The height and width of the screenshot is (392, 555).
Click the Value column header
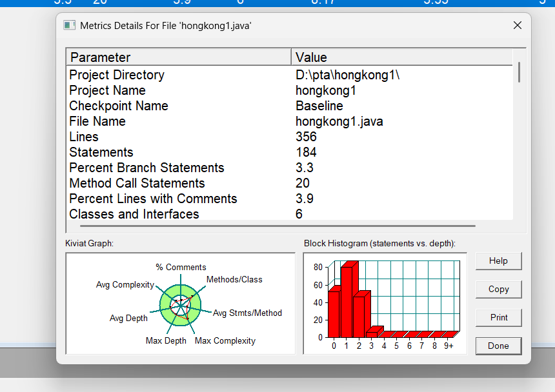click(402, 57)
